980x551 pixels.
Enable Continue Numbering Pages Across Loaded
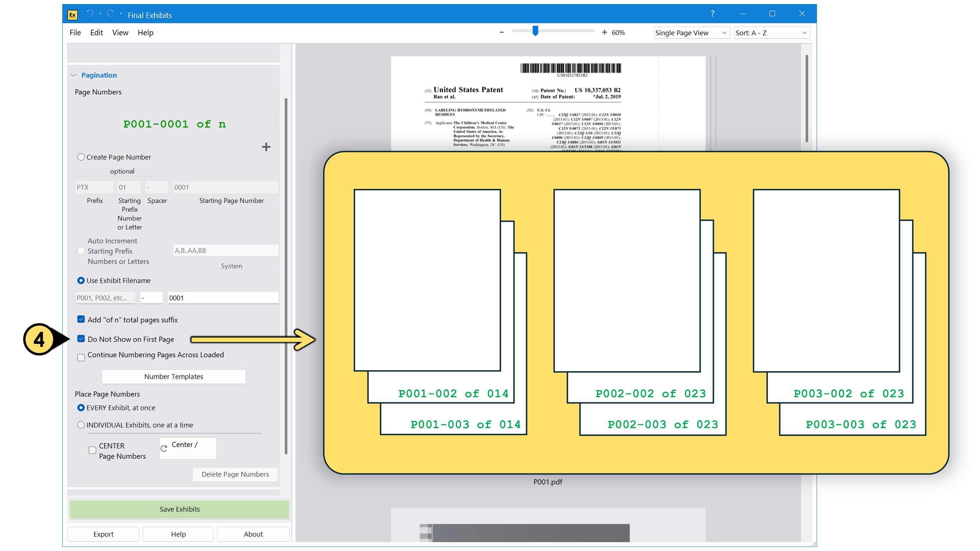click(x=81, y=357)
